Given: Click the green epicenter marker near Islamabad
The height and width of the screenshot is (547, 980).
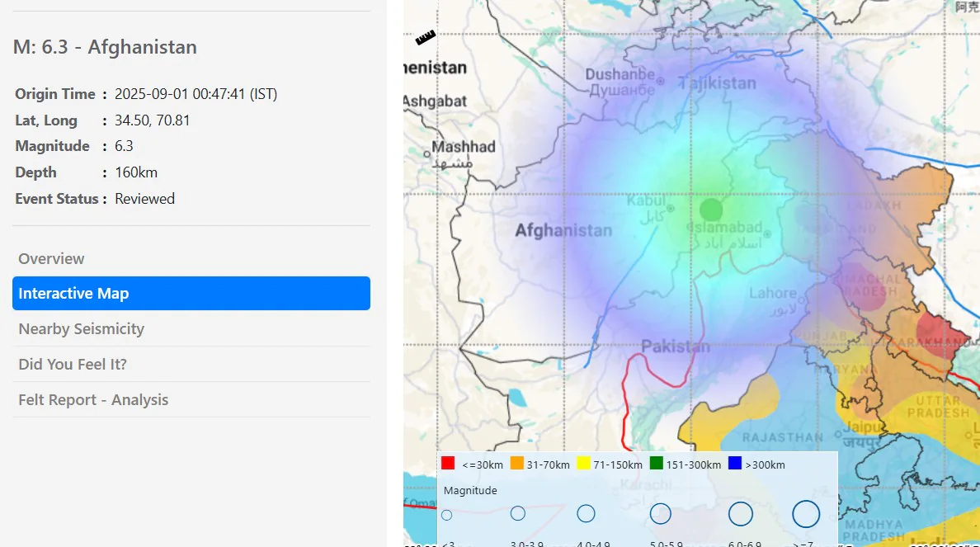Looking at the screenshot, I should [710, 210].
